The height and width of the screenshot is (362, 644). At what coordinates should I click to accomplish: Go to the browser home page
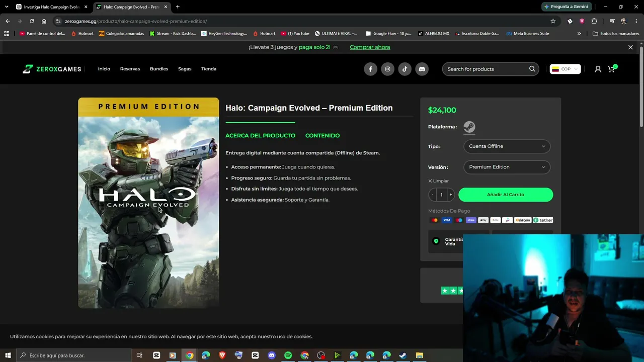[44, 21]
